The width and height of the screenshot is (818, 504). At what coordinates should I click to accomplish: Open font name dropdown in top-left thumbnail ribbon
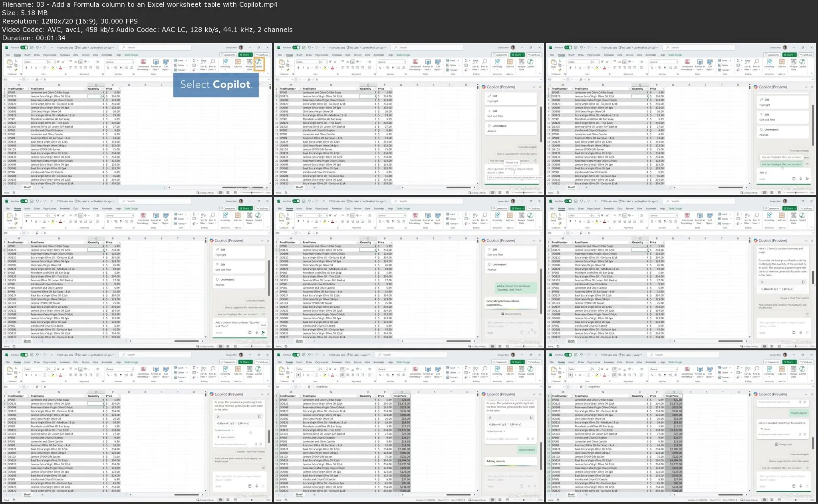point(46,62)
